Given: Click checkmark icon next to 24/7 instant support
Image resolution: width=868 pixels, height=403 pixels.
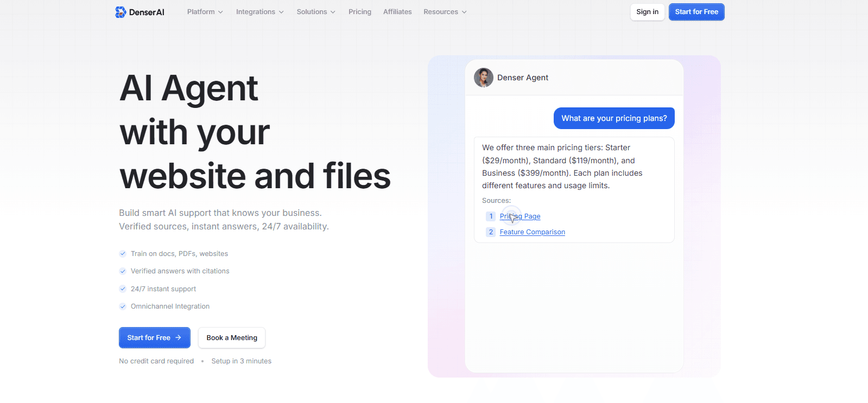Looking at the screenshot, I should pyautogui.click(x=123, y=289).
